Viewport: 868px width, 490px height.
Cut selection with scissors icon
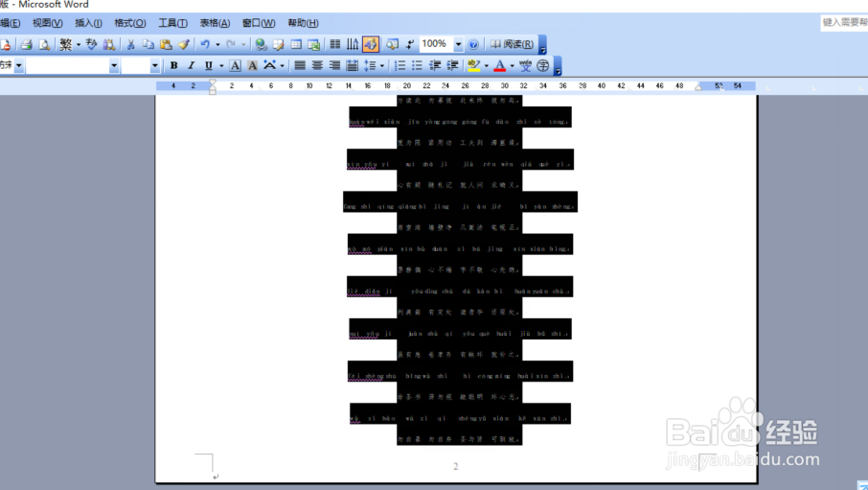click(130, 44)
